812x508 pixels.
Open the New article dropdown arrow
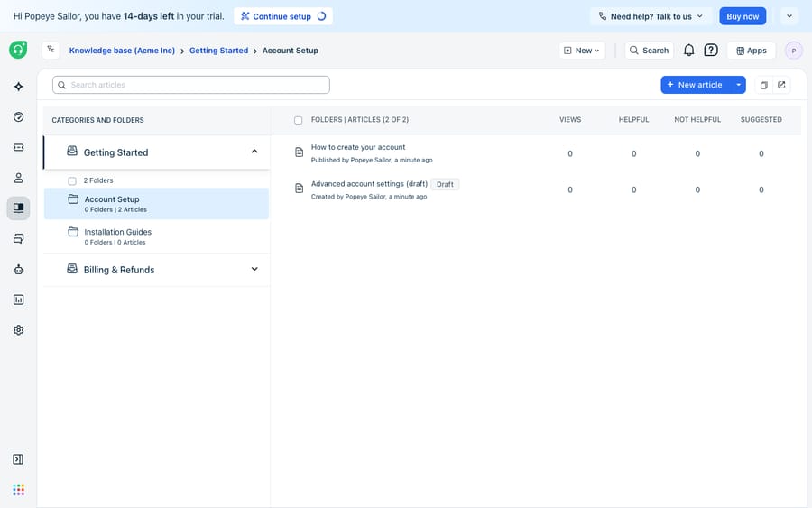tap(738, 85)
